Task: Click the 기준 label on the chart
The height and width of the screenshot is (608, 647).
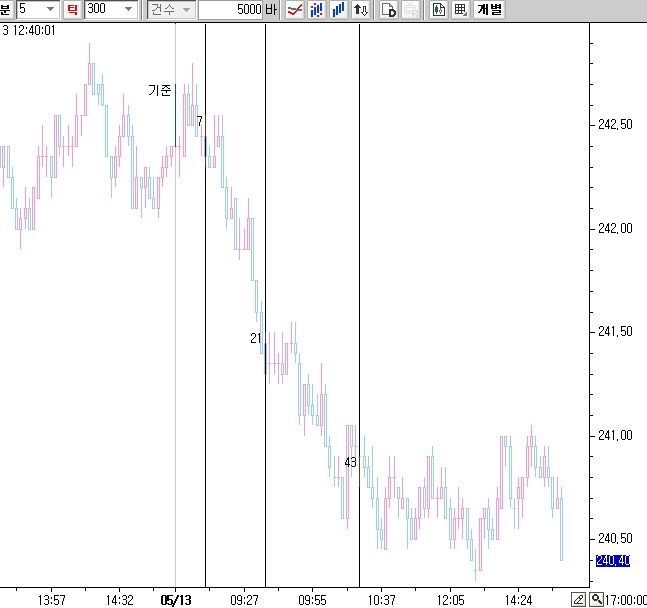Action: 159,90
